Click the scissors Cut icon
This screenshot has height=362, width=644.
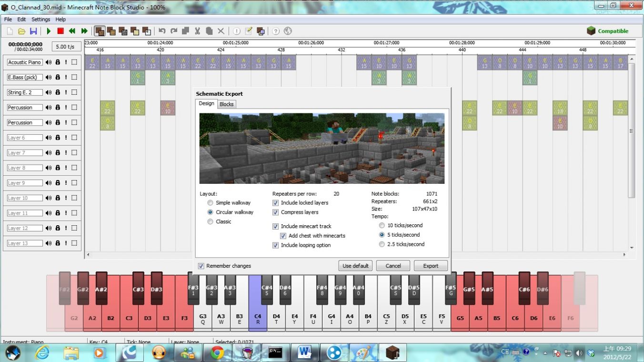197,31
